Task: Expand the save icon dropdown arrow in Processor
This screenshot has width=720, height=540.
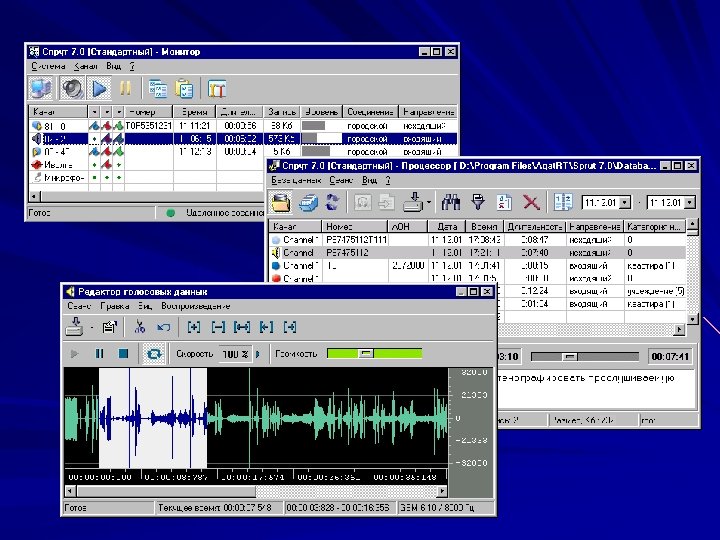Action: click(x=428, y=203)
